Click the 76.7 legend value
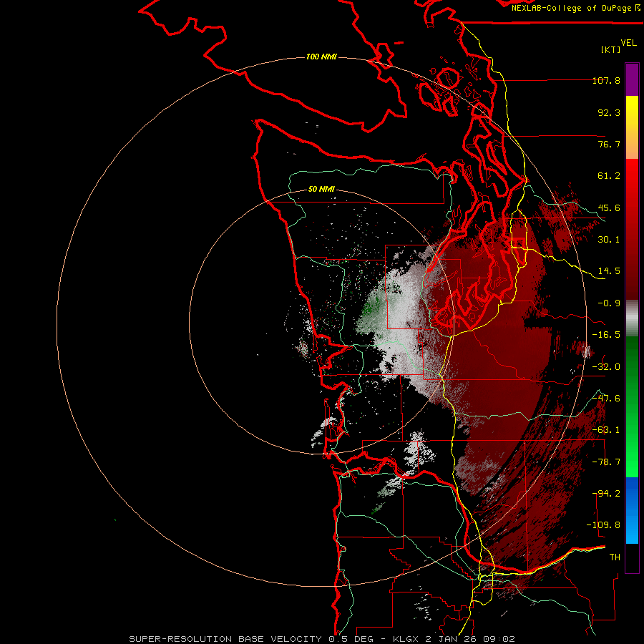 click(x=609, y=144)
